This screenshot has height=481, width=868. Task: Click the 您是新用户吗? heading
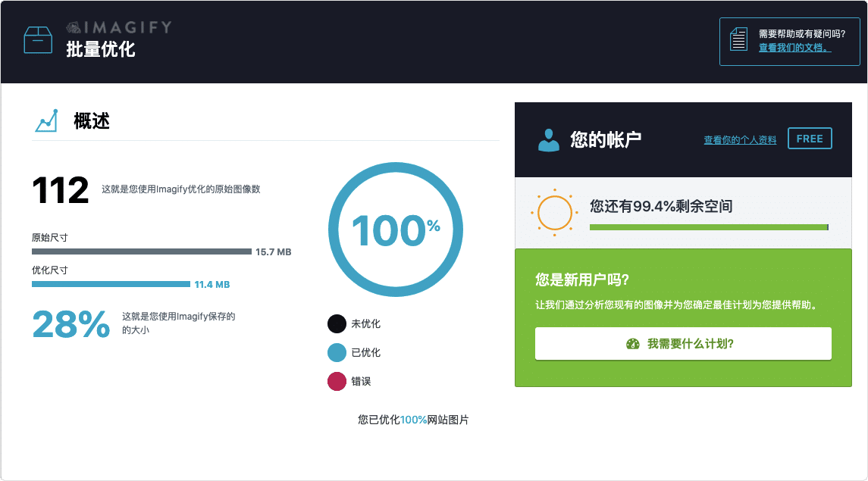[x=581, y=280]
